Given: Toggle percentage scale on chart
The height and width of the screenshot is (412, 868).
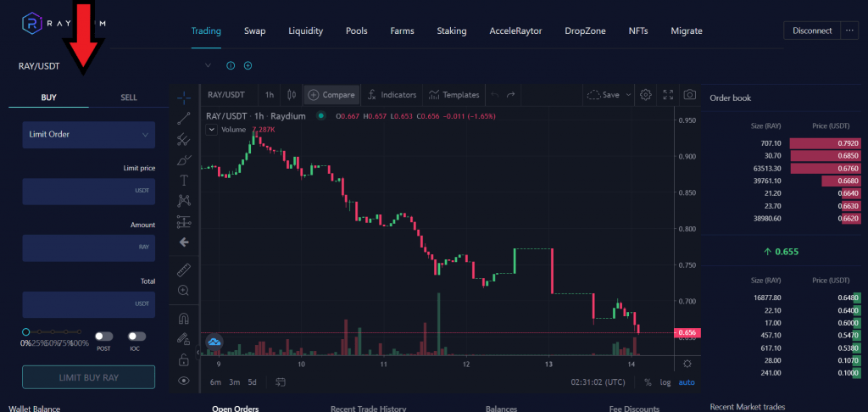Looking at the screenshot, I should click(x=648, y=382).
